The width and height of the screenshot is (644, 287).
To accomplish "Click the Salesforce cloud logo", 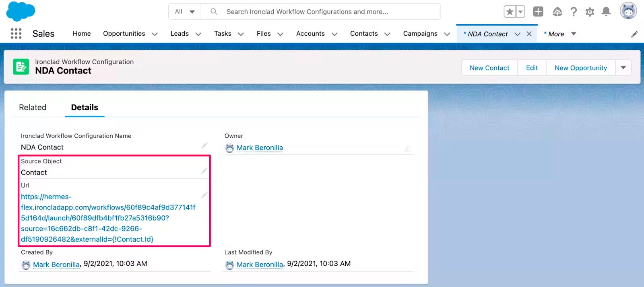I will point(21,11).
